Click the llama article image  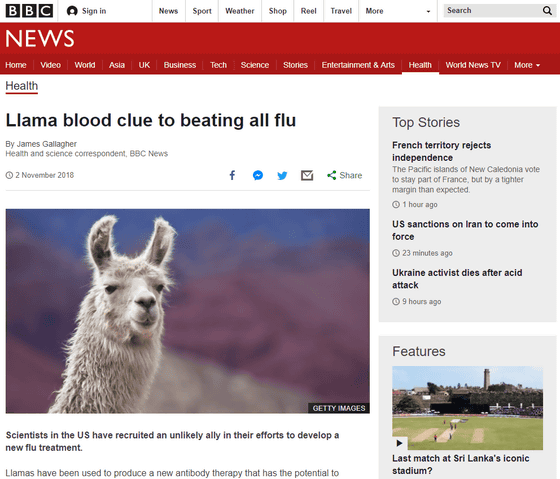coord(188,311)
